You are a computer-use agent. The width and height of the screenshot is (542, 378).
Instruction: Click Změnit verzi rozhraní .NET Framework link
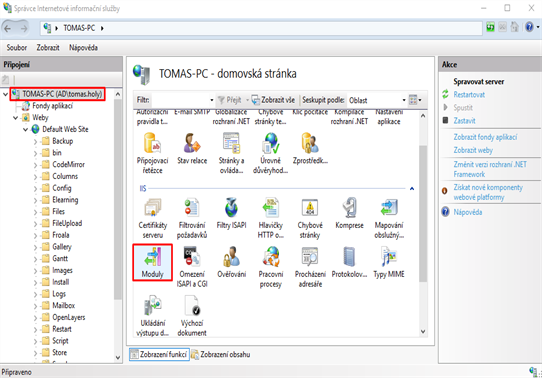[490, 169]
